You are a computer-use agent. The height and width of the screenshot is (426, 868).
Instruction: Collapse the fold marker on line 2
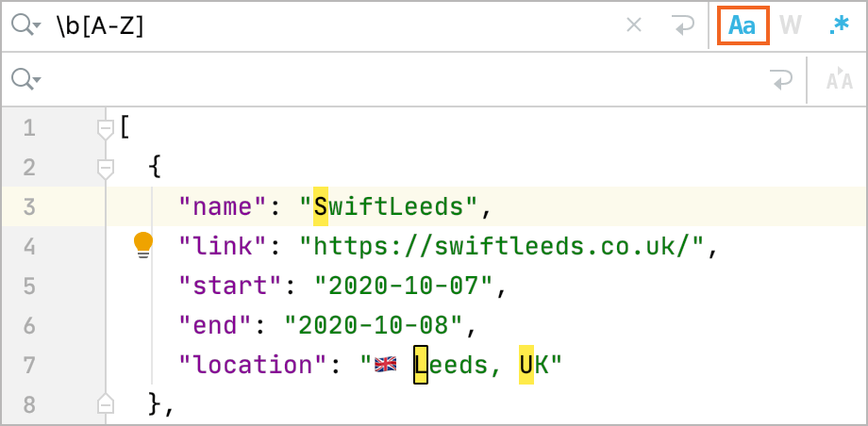point(105,169)
